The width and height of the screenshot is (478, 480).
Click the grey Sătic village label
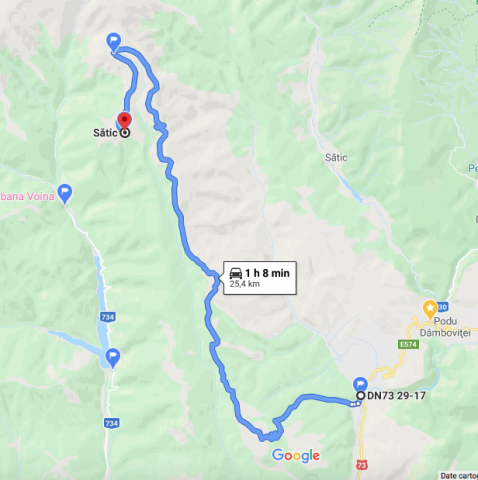pyautogui.click(x=336, y=157)
